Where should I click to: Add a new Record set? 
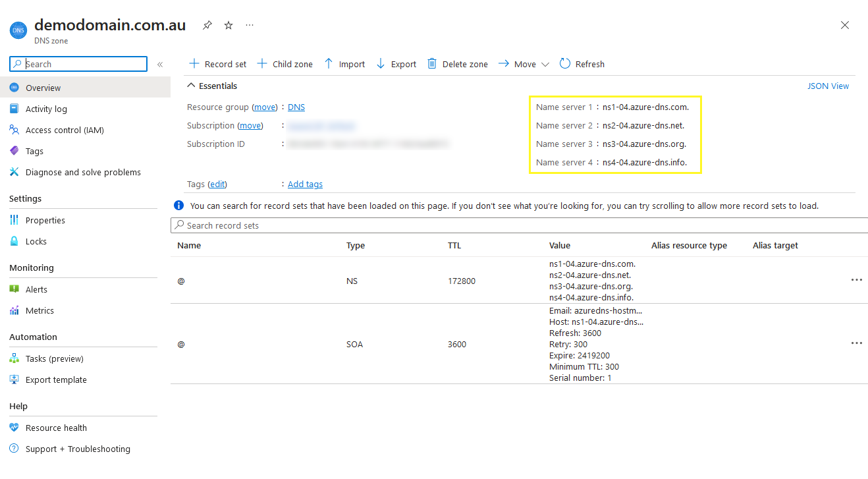click(217, 64)
